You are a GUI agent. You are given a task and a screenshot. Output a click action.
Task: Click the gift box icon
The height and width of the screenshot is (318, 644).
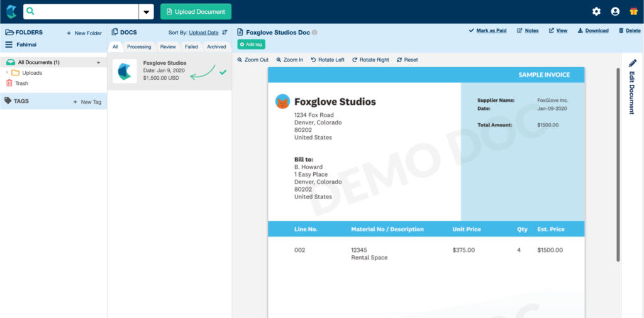point(634,11)
